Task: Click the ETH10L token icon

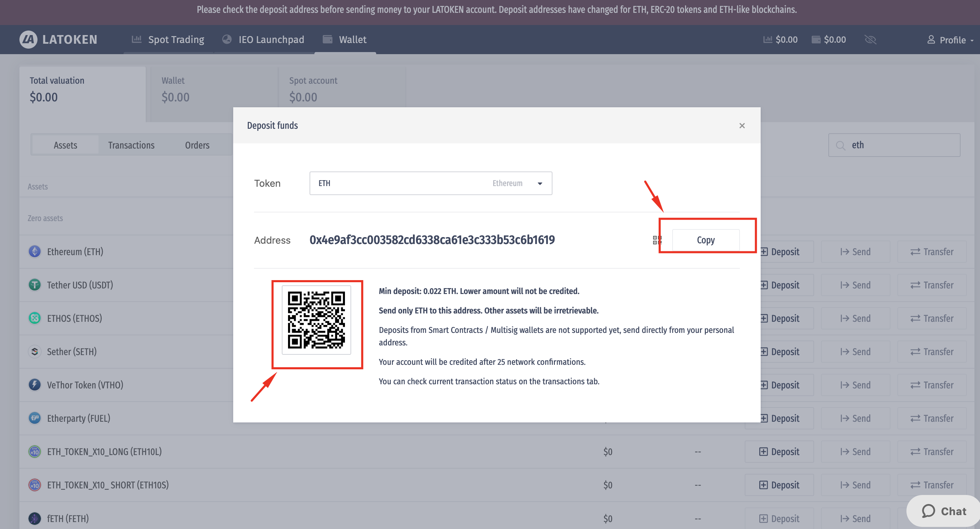Action: click(x=35, y=452)
